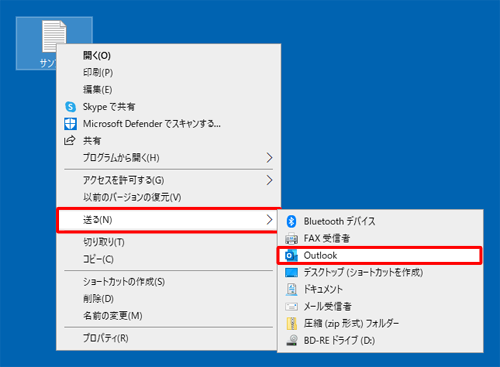
Task: Expand the プログラムから開く(H) submenu arrow
Action: point(269,158)
